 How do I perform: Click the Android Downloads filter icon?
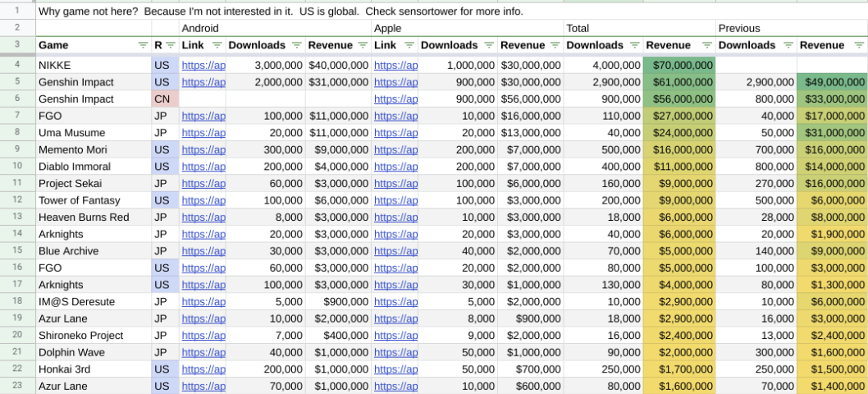[x=297, y=45]
